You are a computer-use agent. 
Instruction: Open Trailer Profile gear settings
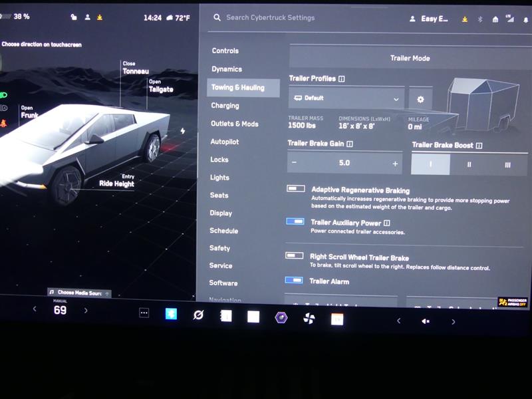click(420, 99)
